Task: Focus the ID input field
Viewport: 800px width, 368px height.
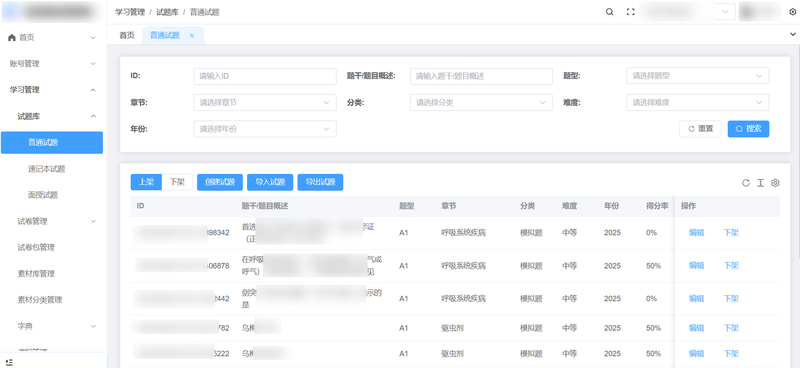Action: [x=265, y=76]
